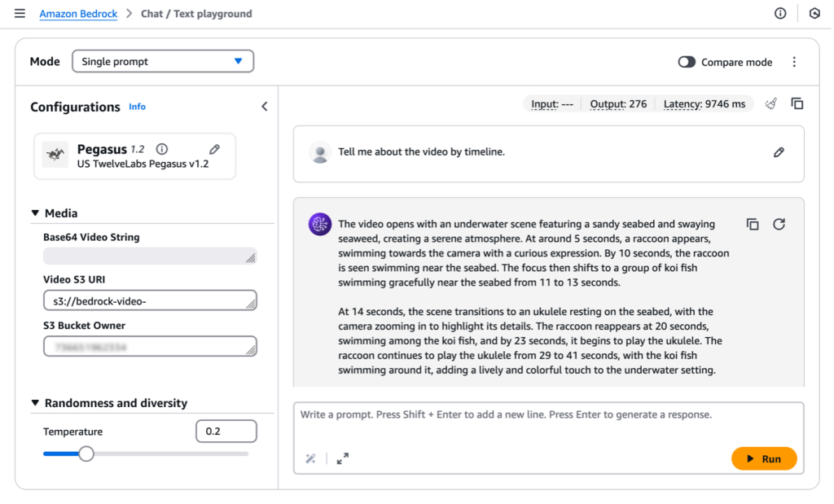The width and height of the screenshot is (834, 504).
Task: Copy the model response text icon
Action: pos(753,225)
